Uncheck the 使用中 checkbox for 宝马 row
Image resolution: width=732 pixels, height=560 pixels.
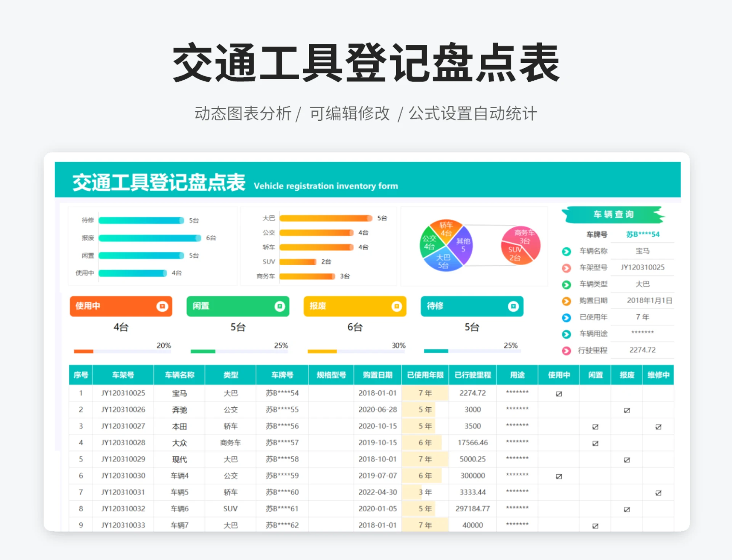(559, 394)
